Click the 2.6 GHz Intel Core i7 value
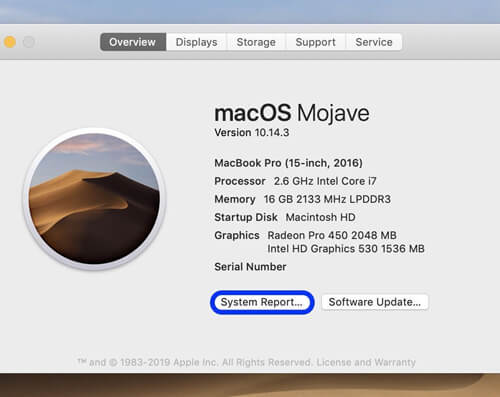500x397 pixels. click(325, 181)
